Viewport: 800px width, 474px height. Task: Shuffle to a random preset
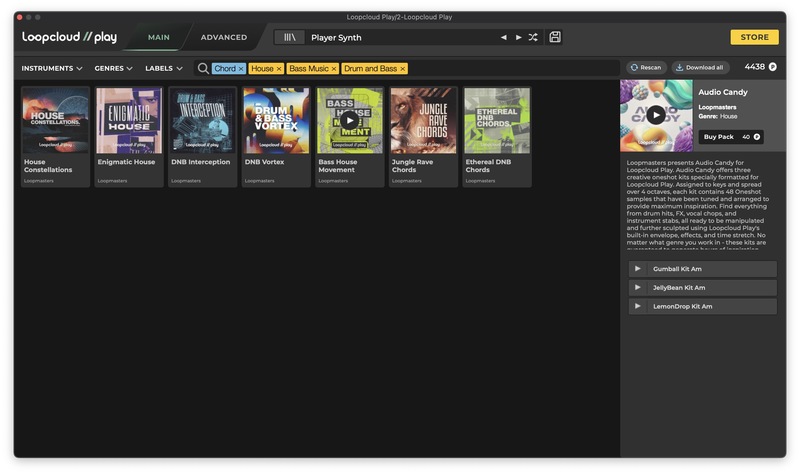pos(533,37)
